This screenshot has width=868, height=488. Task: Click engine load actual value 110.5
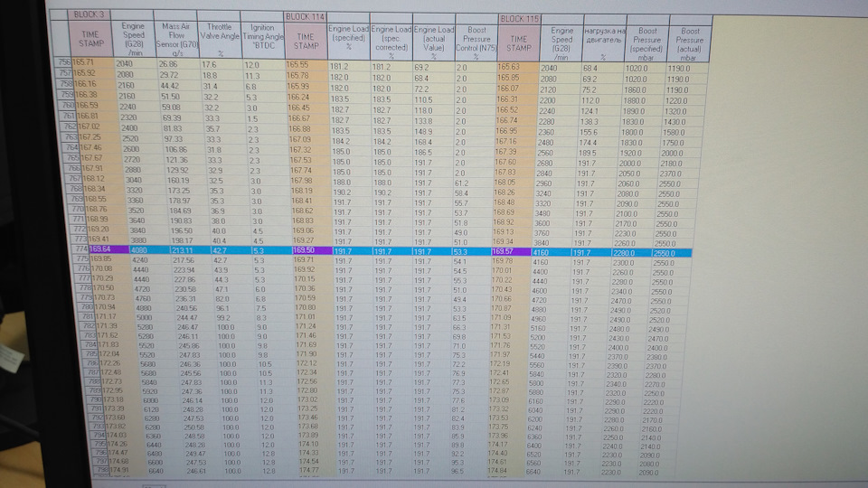[x=423, y=99]
